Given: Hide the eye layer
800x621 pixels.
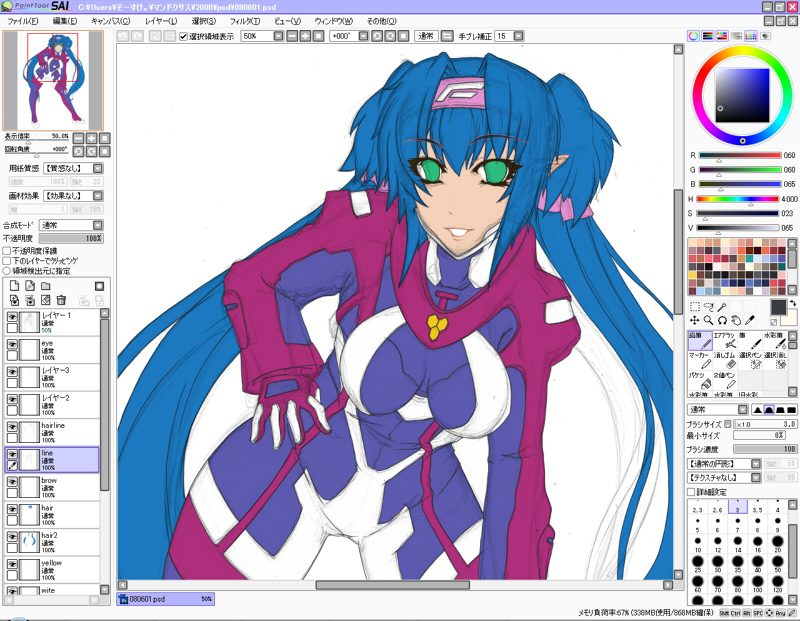Looking at the screenshot, I should 12,344.
